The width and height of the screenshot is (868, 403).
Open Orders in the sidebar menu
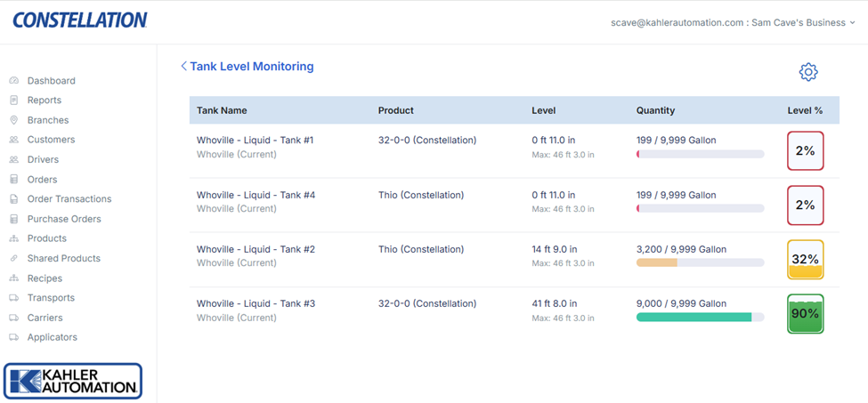click(42, 180)
